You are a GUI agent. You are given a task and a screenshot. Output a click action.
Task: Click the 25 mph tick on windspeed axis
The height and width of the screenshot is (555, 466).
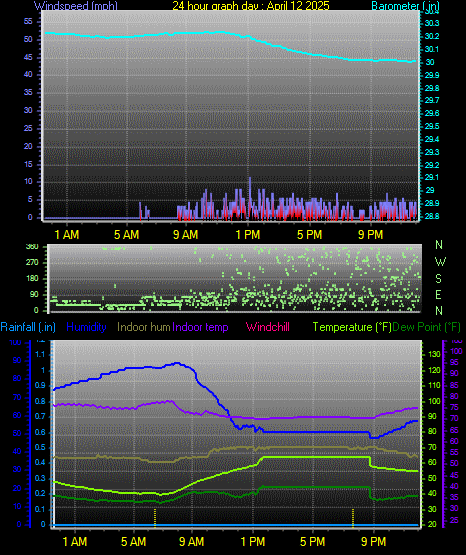pos(28,128)
